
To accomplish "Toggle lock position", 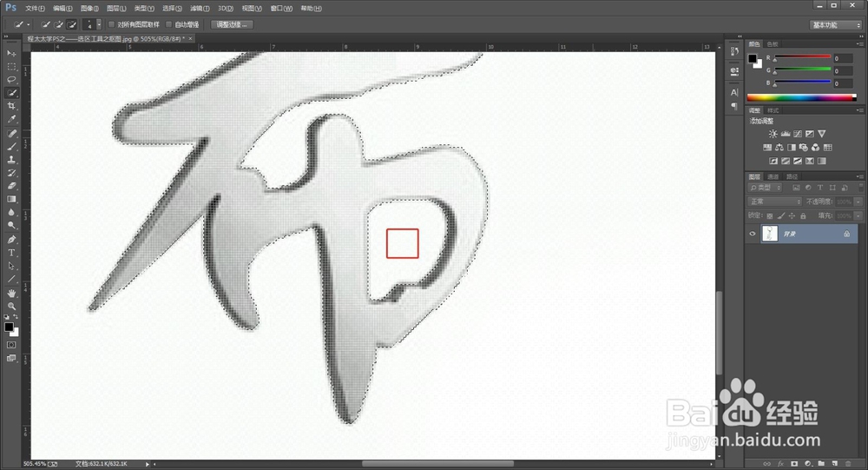I will click(x=792, y=215).
